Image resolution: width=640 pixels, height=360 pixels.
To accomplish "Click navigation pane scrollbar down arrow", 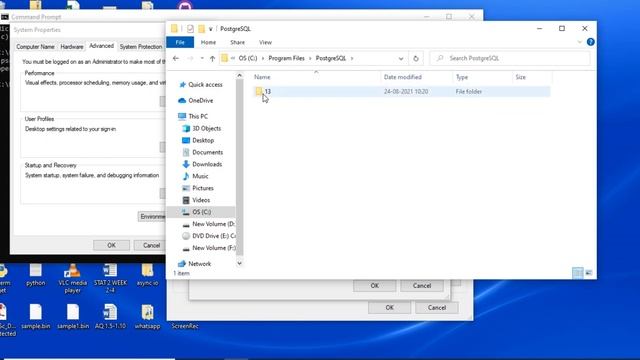I will (x=240, y=264).
